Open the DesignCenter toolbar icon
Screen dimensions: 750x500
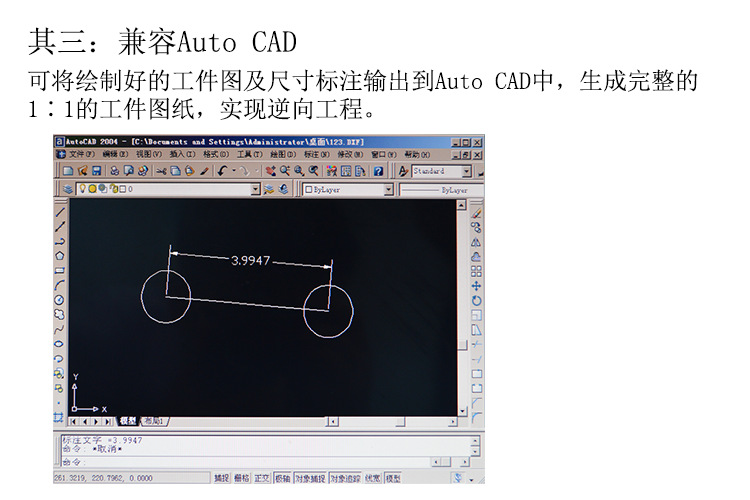(x=346, y=171)
